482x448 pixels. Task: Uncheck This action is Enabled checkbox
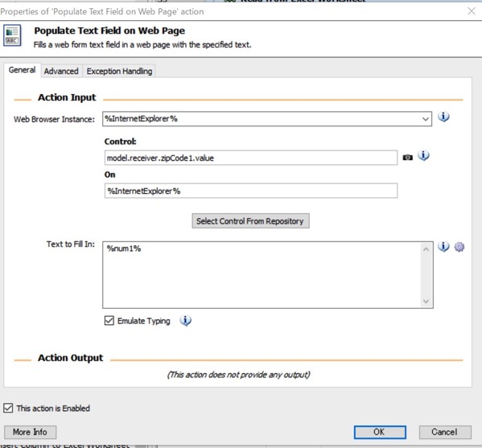point(8,408)
